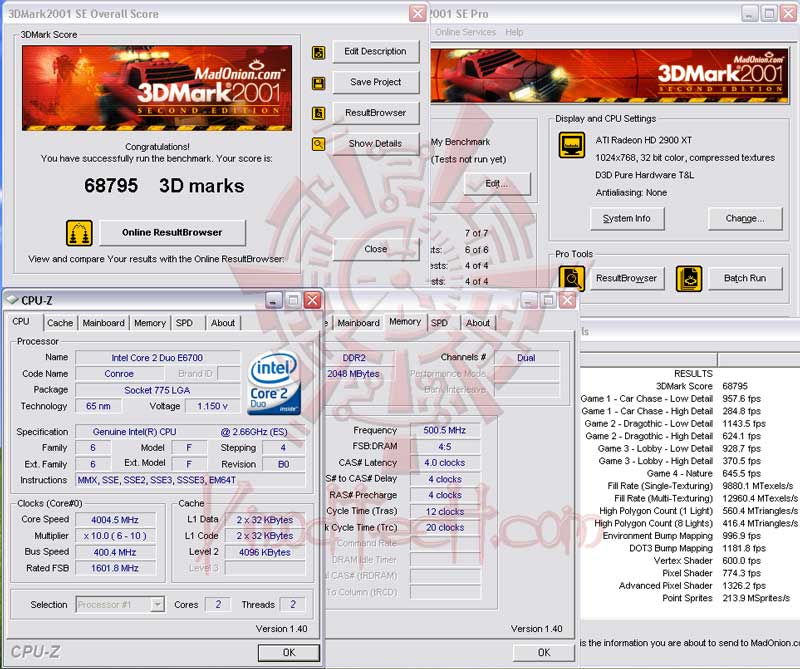Click the 3DMark2001 banner in score dialog
800x669 pixels.
click(x=157, y=88)
